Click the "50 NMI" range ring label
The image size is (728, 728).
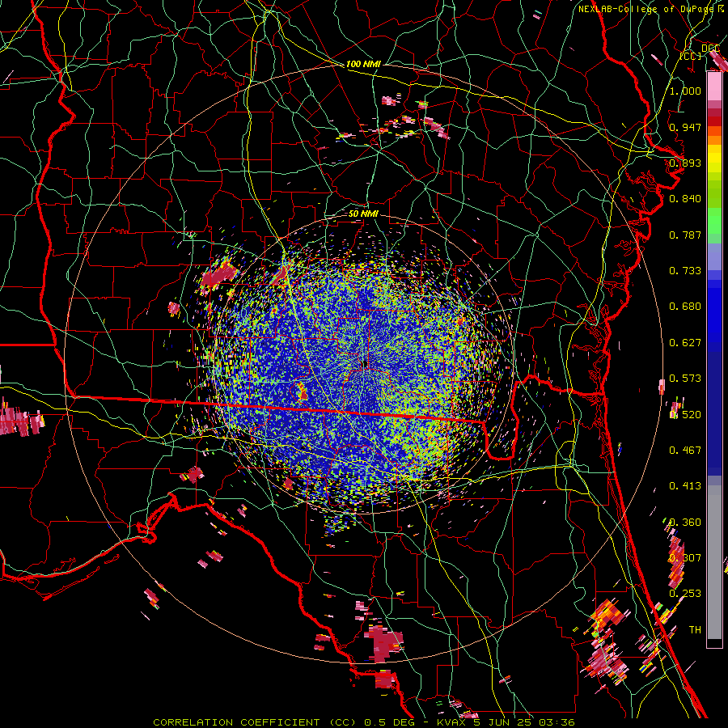click(x=363, y=214)
